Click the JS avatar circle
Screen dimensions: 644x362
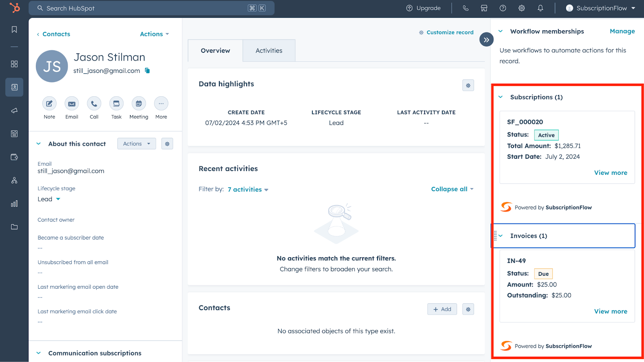tap(52, 66)
